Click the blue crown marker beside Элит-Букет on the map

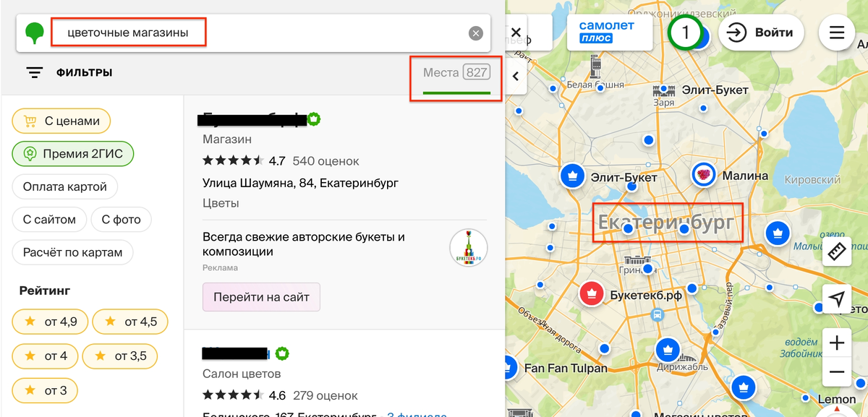572,175
